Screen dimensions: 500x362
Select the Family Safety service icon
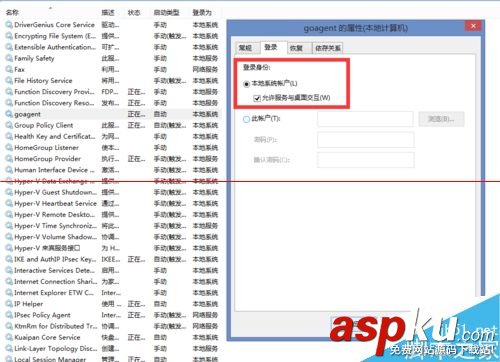[9, 58]
